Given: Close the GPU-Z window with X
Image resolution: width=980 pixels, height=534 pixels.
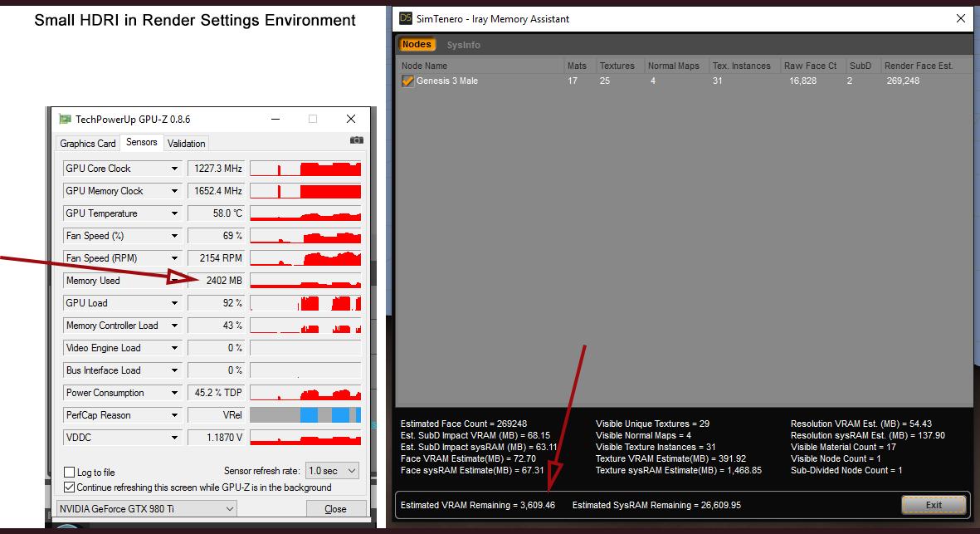Looking at the screenshot, I should (x=351, y=119).
